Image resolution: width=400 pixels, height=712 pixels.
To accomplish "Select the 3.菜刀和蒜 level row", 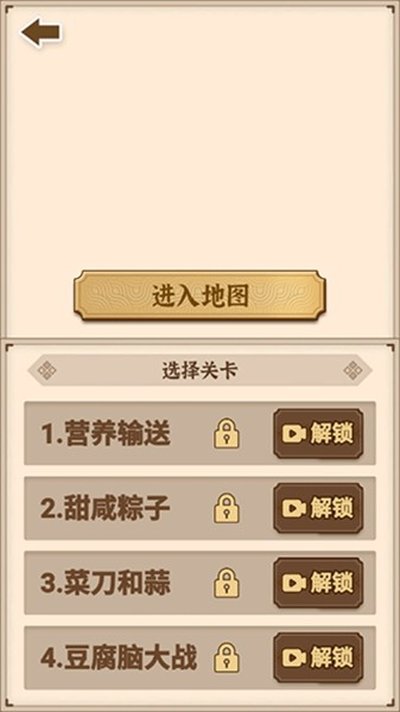I will pyautogui.click(x=200, y=583).
